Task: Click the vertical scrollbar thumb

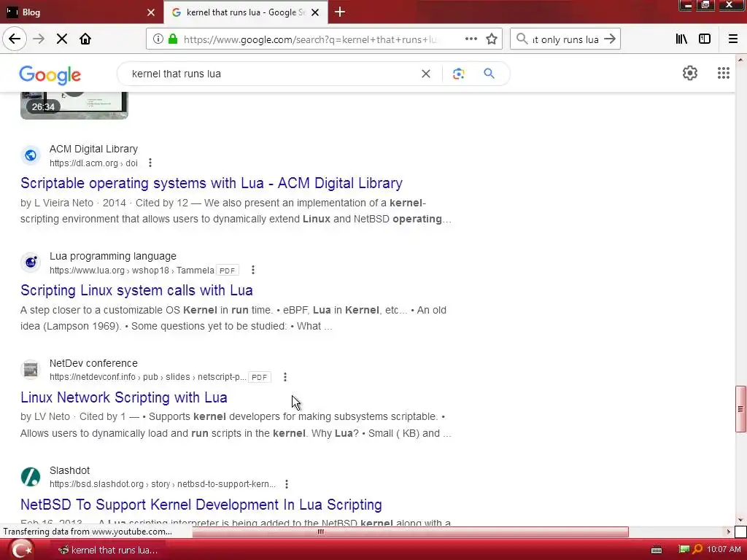Action: (x=740, y=408)
